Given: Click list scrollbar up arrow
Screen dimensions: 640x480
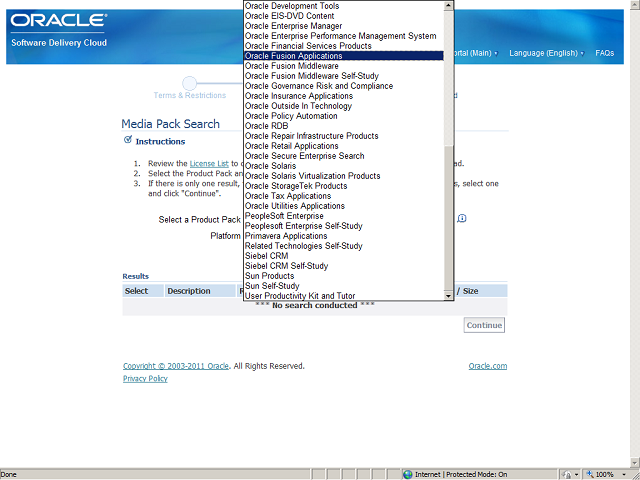Looking at the screenshot, I should click(448, 6).
